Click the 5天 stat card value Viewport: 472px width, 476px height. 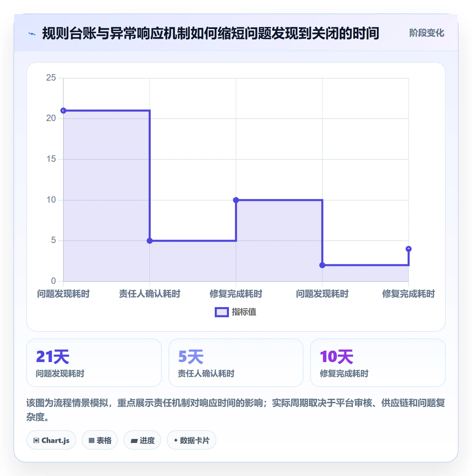click(x=191, y=357)
